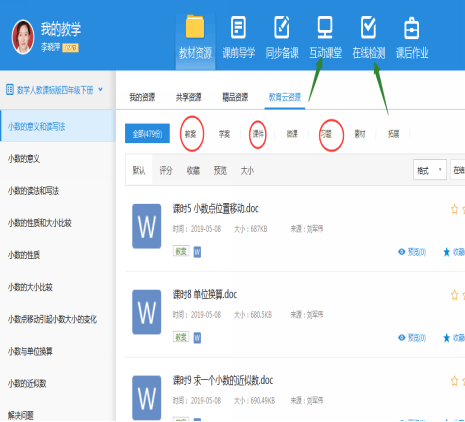Filter resources by 教案

click(190, 134)
